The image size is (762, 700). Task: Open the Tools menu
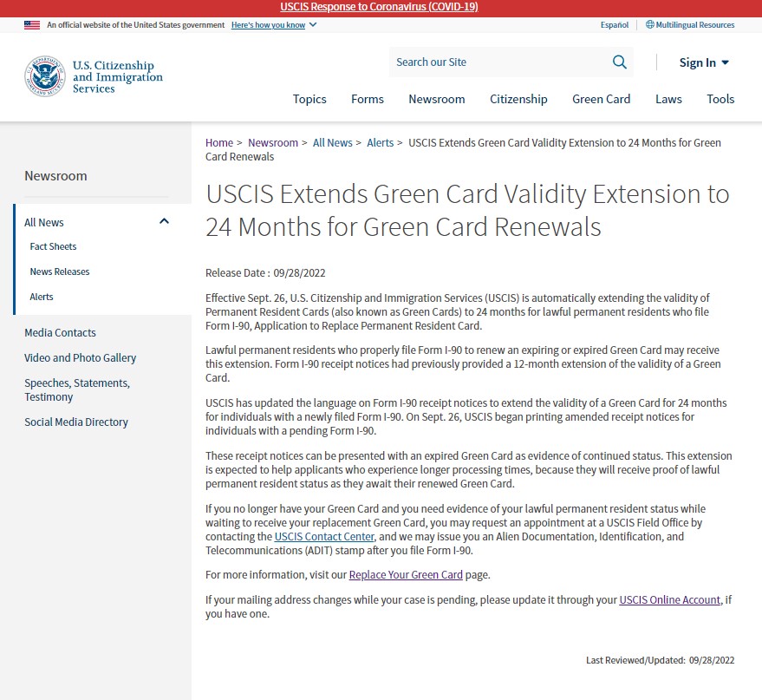pos(720,99)
